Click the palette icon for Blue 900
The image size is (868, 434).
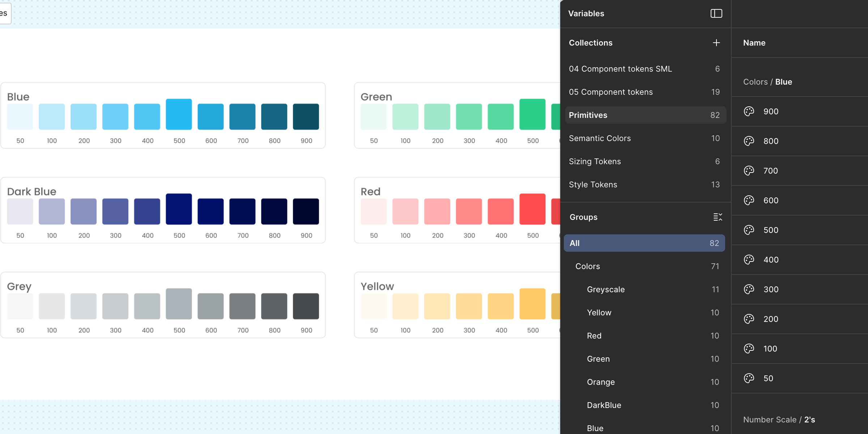point(749,111)
